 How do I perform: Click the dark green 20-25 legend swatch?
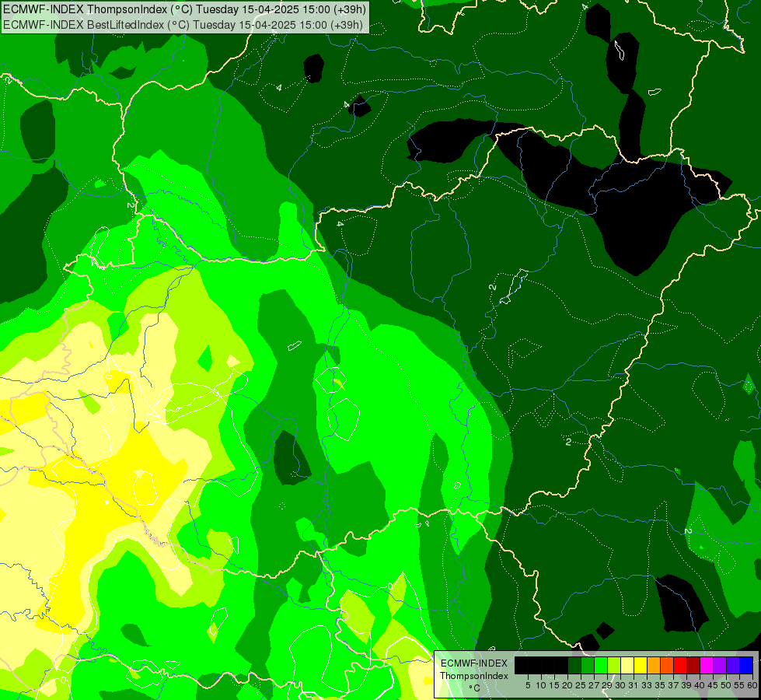pyautogui.click(x=574, y=666)
